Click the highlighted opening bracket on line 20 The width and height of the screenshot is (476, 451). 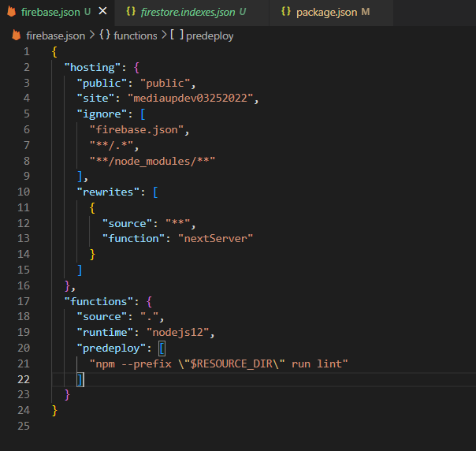point(162,348)
